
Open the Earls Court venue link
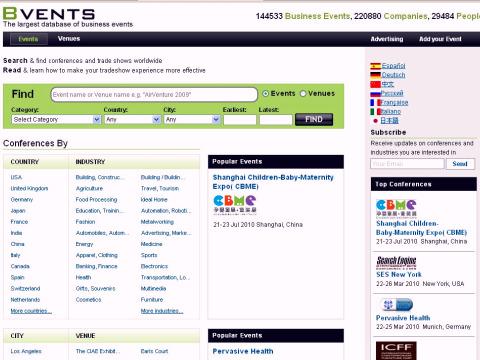pos(154,351)
